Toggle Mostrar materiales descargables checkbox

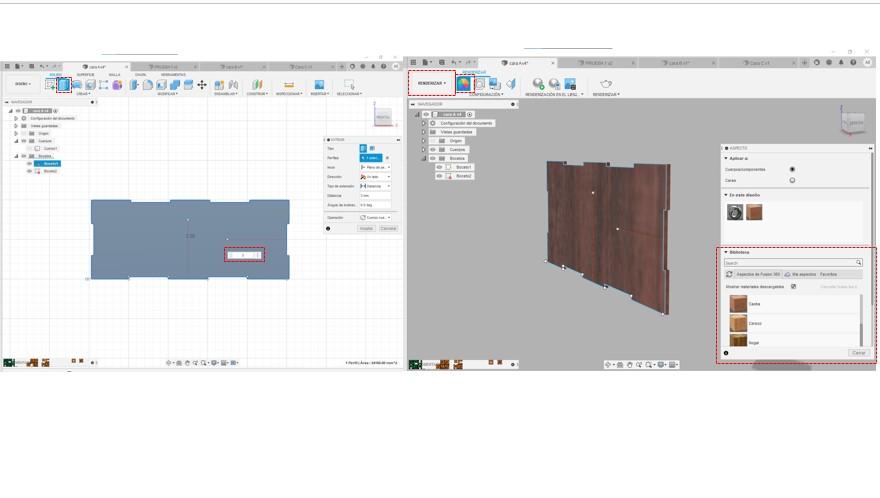point(793,286)
